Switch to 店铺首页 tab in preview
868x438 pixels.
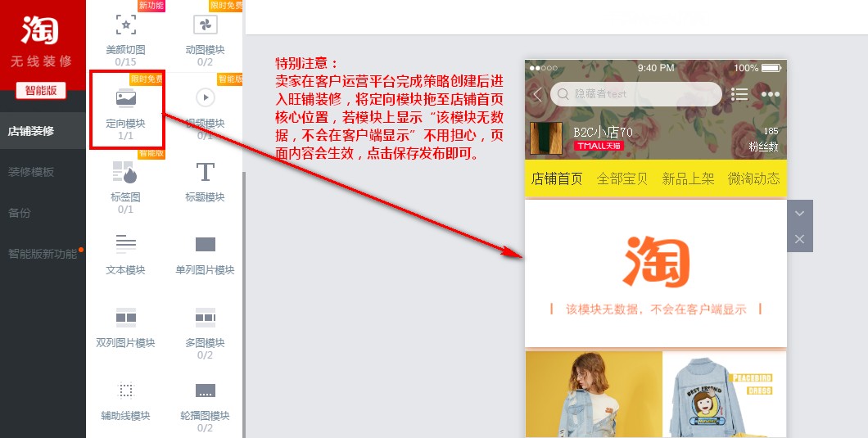coord(556,178)
